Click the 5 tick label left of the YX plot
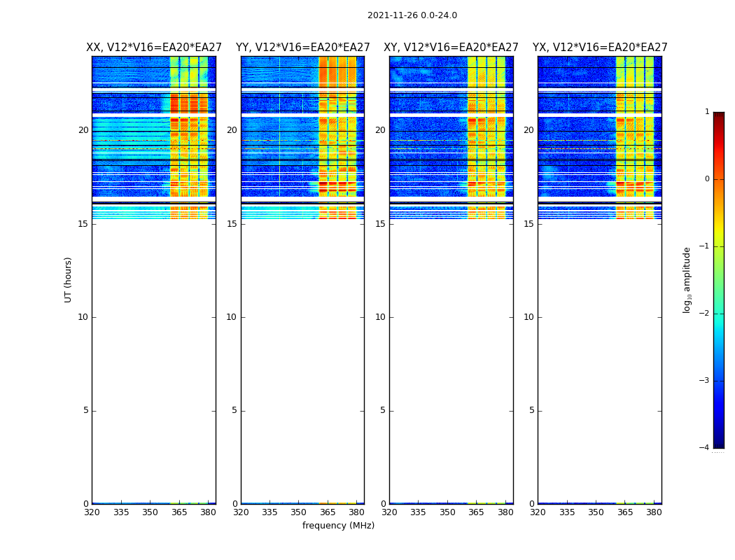735x560 pixels. tap(531, 410)
